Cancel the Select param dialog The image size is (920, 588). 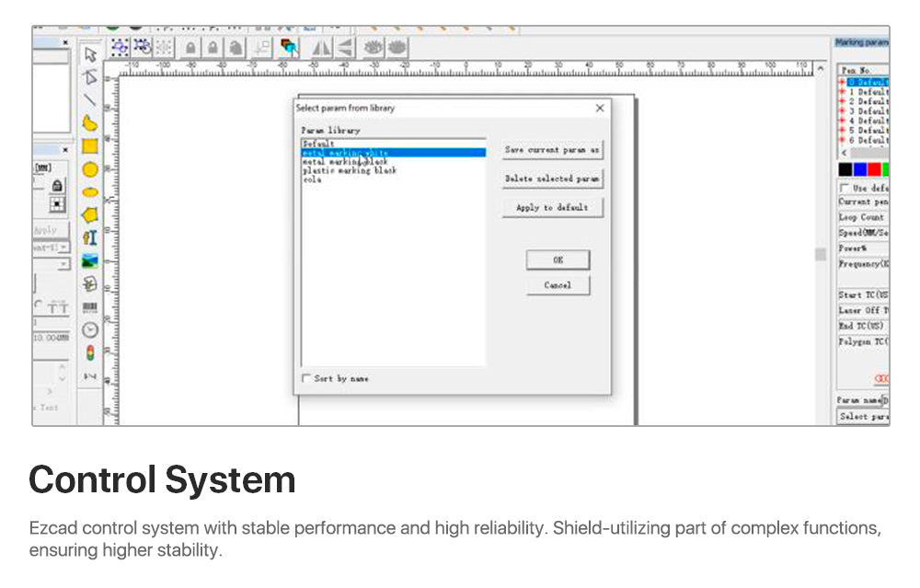click(x=558, y=285)
